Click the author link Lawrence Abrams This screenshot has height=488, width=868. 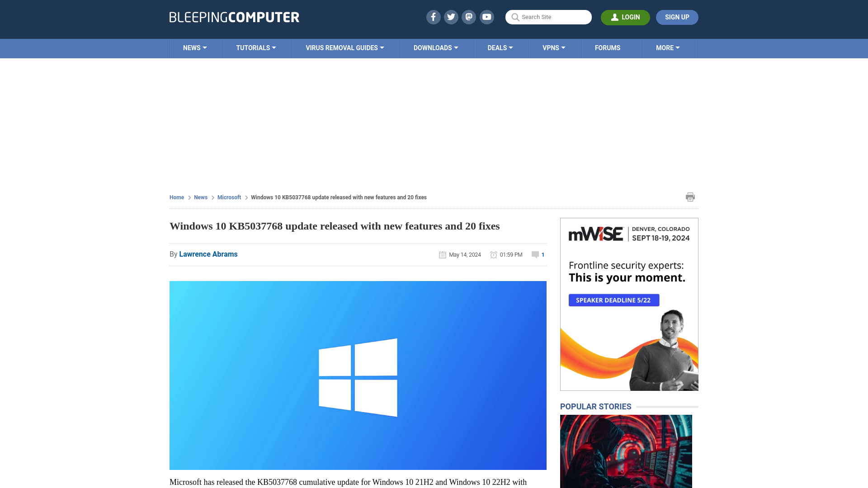tap(208, 254)
